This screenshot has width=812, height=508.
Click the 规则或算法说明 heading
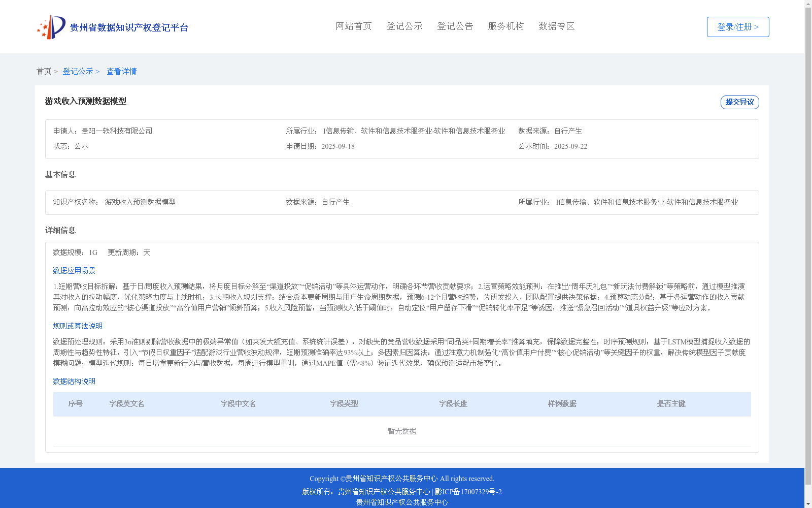(x=78, y=326)
